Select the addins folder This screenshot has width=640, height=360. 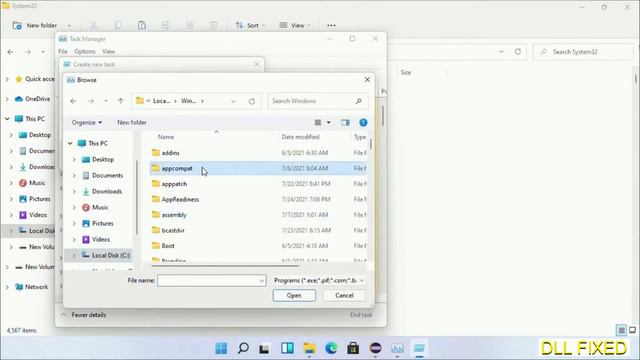258,153
